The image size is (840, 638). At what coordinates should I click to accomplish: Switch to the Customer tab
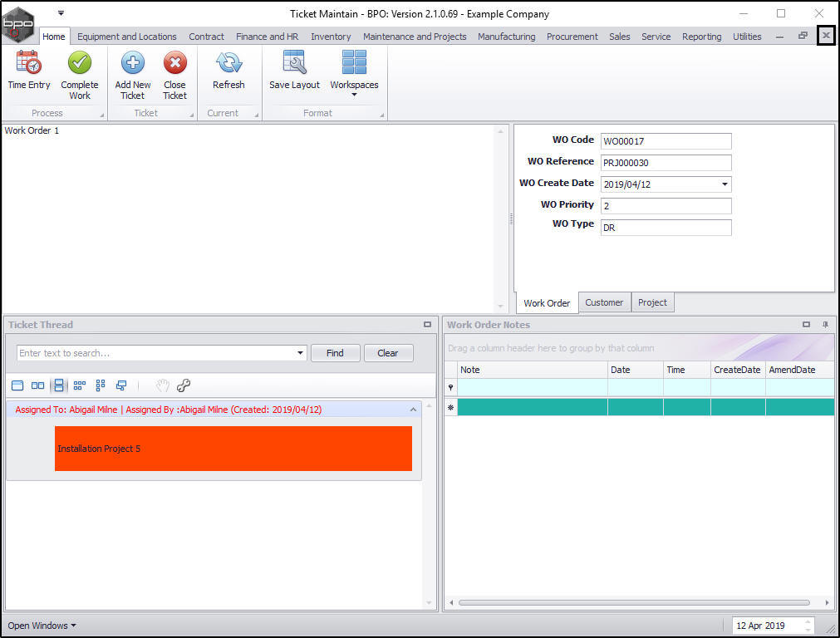pos(604,302)
